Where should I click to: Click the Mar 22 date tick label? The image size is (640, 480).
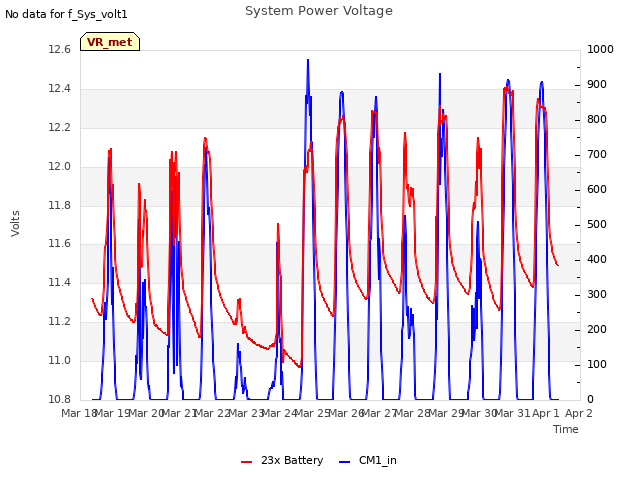coord(213,413)
